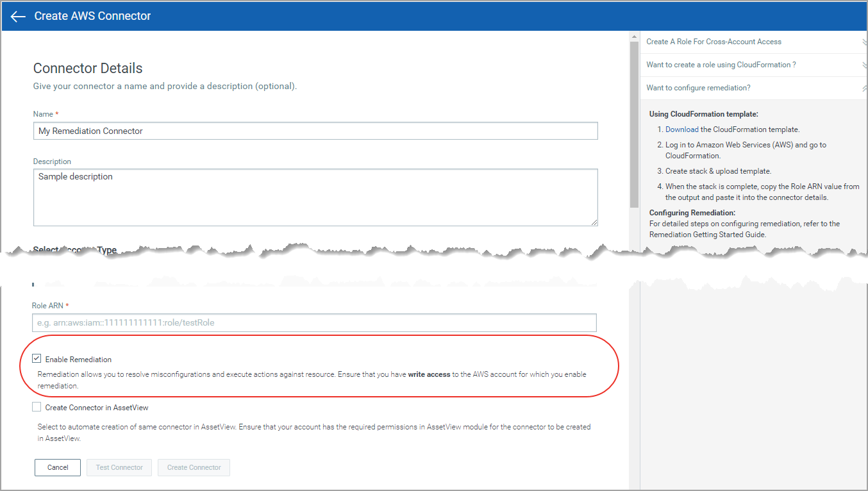Click the Create Connector button
Viewport: 868px width, 491px height.
[x=194, y=467]
